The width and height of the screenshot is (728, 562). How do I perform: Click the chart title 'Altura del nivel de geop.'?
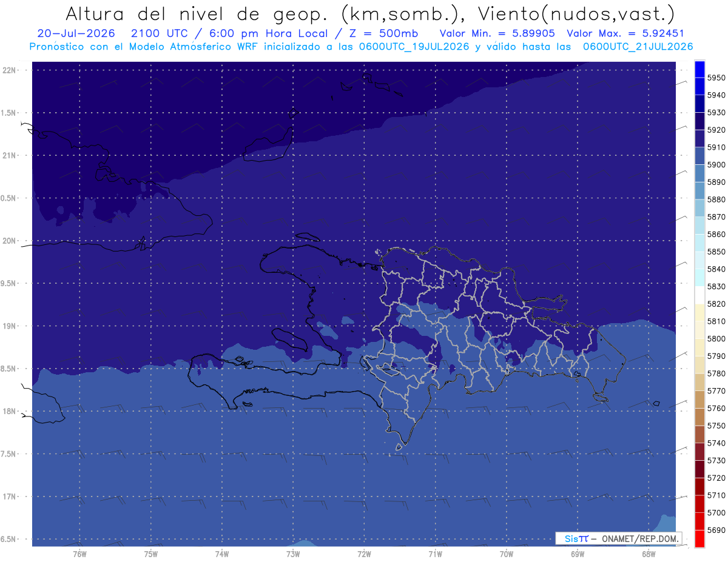pyautogui.click(x=197, y=13)
